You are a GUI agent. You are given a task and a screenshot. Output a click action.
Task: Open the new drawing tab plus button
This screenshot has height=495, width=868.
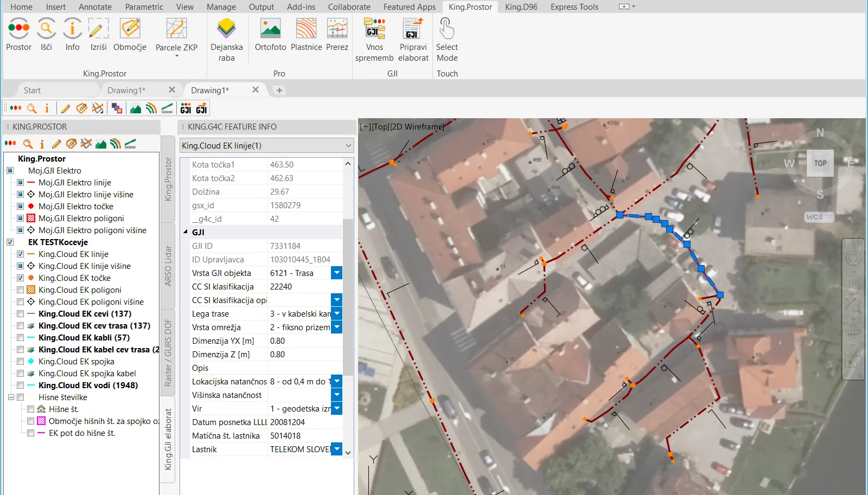click(279, 91)
